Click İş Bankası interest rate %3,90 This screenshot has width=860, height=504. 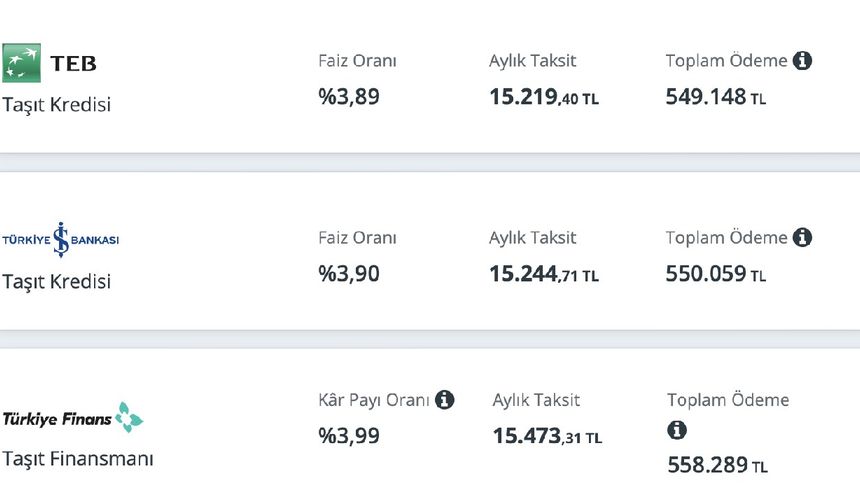[349, 274]
